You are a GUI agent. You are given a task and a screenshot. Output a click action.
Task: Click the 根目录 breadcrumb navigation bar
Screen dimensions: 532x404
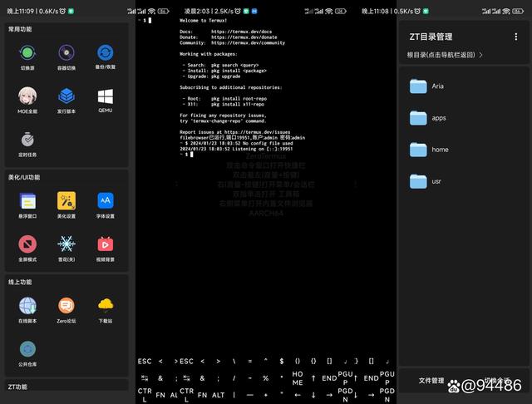tap(445, 55)
